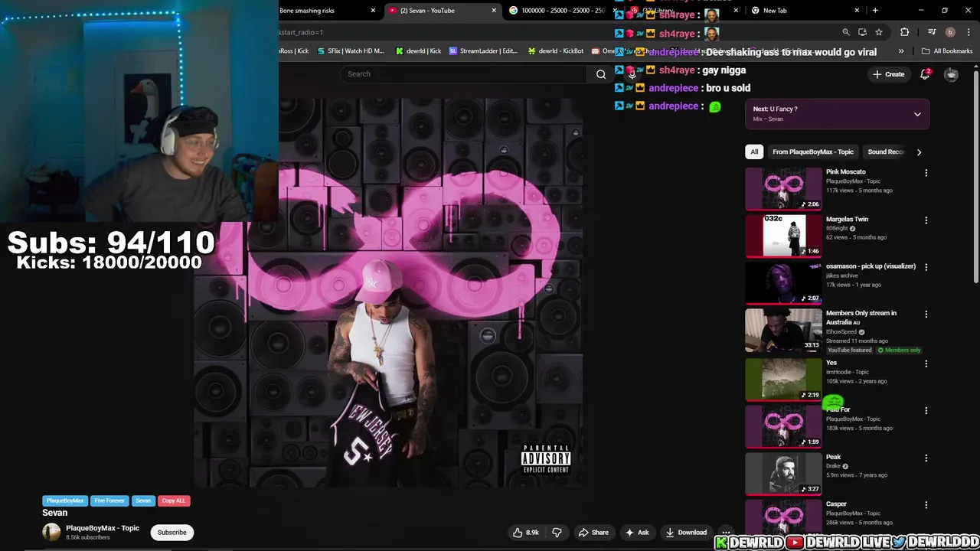The width and height of the screenshot is (980, 551).
Task: Show hidden bookmarks with double chevron
Action: click(901, 51)
